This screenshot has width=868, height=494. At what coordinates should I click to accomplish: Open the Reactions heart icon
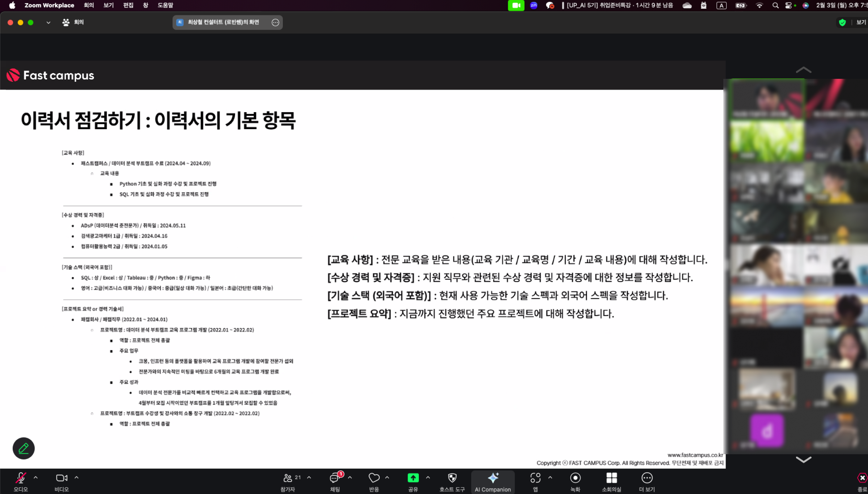[x=374, y=478]
